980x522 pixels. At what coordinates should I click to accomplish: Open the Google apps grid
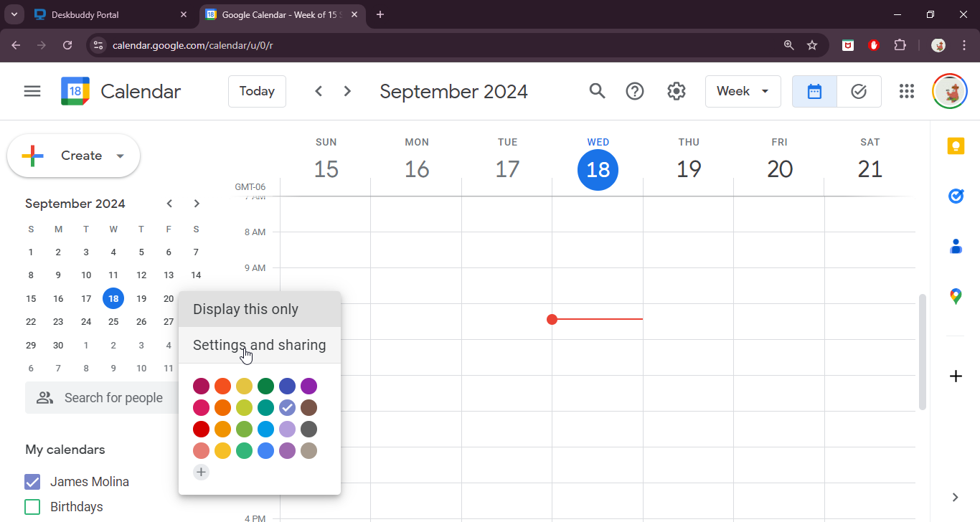coord(907,91)
